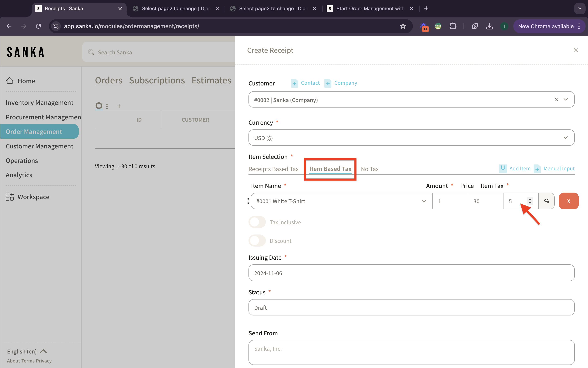Click the Send From text area
The image size is (588, 368).
[x=411, y=352]
